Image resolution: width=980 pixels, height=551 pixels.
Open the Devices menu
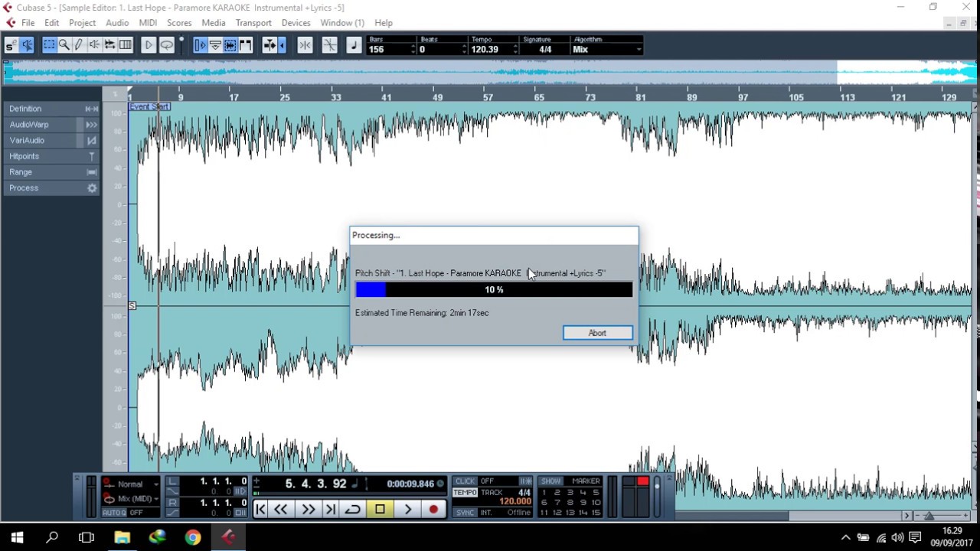[x=296, y=23]
